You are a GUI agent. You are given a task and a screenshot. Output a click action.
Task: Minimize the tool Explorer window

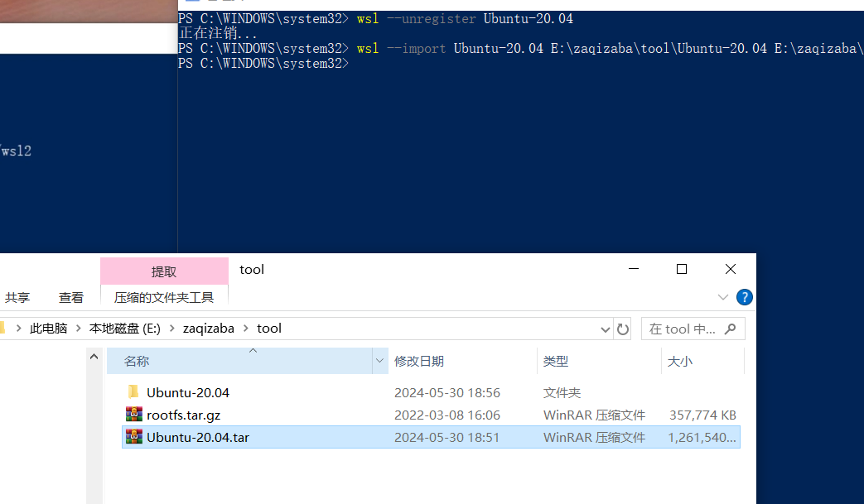(x=634, y=269)
